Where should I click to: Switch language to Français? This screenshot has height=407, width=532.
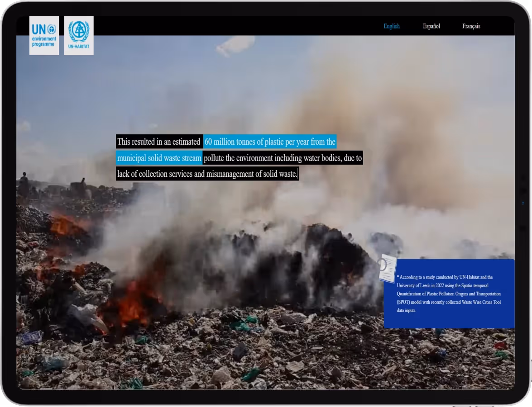point(471,26)
